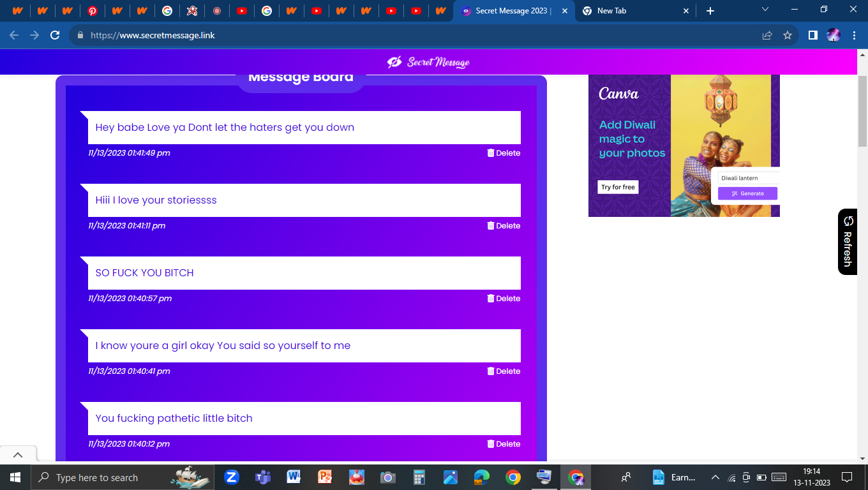The image size is (868, 490).
Task: Show hidden system tray icons
Action: tap(715, 477)
